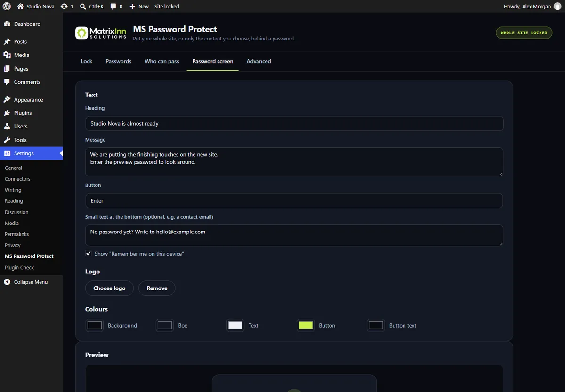Open the Background colour swatch

pyautogui.click(x=95, y=326)
